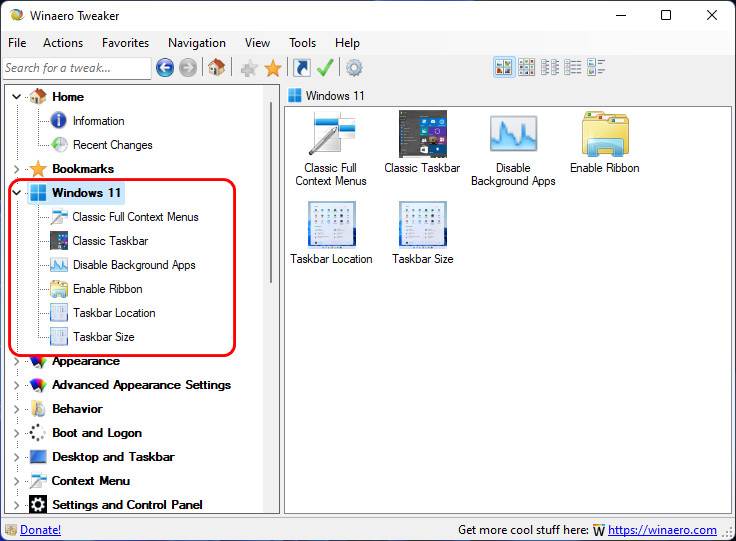Click the Donate! link
The height and width of the screenshot is (541, 736).
point(40,530)
